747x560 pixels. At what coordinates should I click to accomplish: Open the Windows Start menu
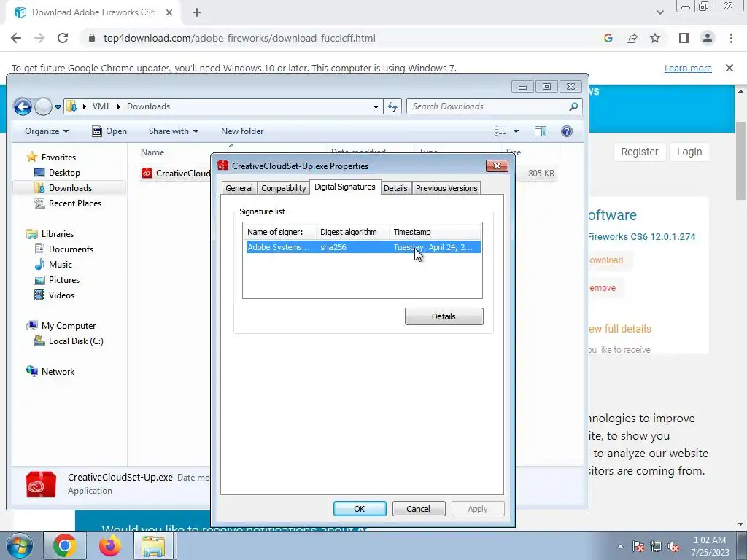(x=19, y=545)
